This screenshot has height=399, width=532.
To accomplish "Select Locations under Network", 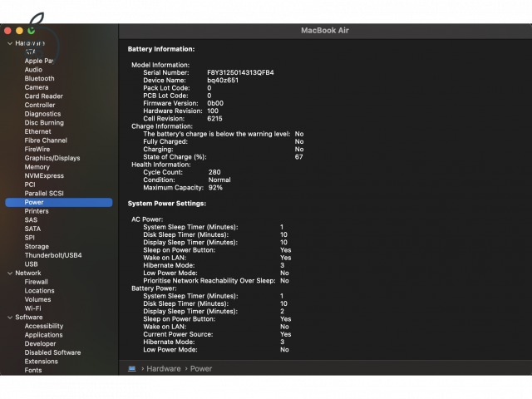I will [x=39, y=291].
